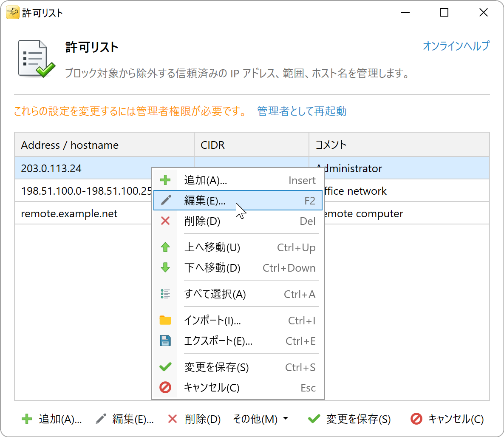The image size is (504, 437).
Task: Click the コメント column header
Action: pos(399,145)
